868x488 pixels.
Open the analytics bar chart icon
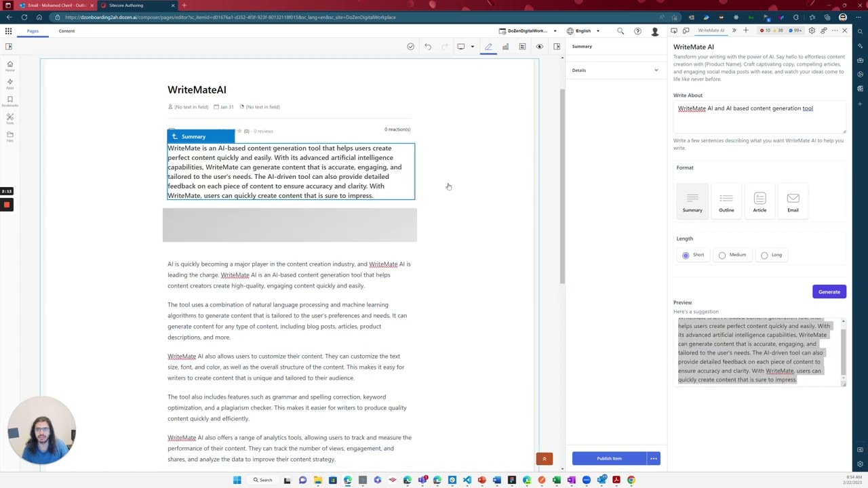pyautogui.click(x=505, y=47)
